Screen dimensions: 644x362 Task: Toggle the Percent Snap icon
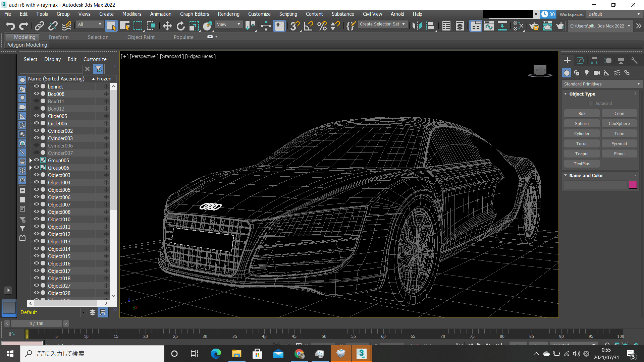(x=322, y=26)
